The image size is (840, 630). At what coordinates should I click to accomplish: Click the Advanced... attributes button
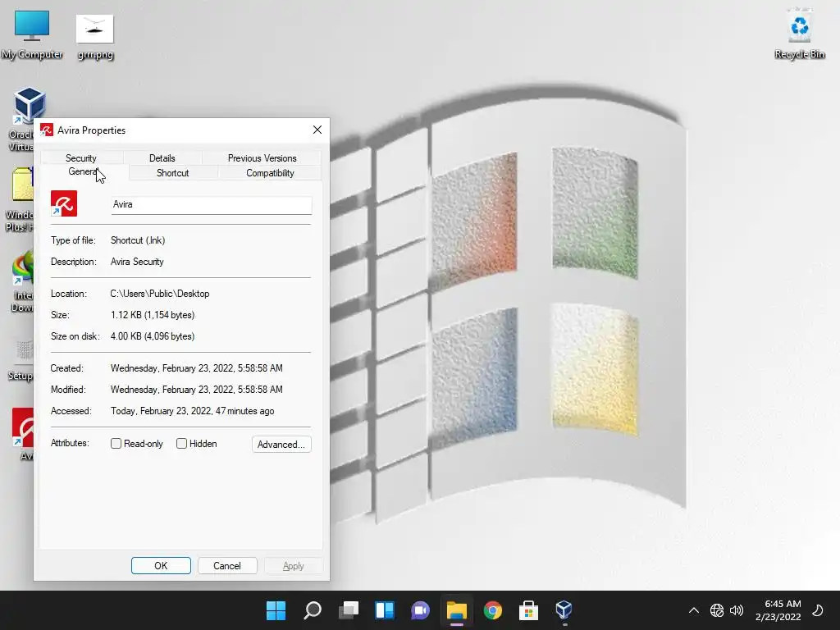pos(281,444)
